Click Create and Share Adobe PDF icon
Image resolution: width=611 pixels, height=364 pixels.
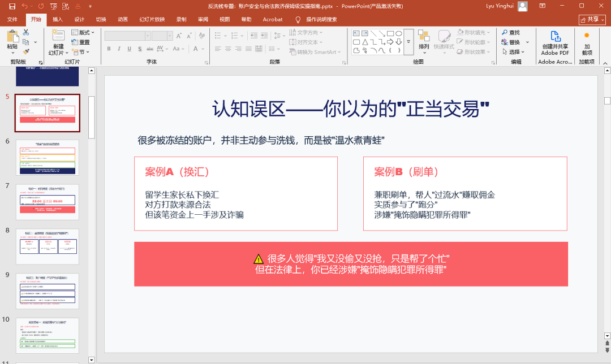pos(556,37)
